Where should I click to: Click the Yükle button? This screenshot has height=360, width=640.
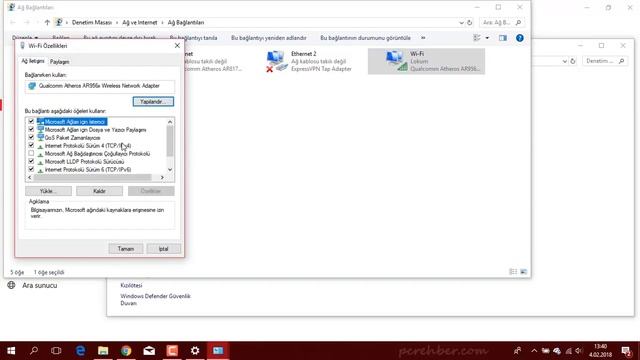[48, 191]
